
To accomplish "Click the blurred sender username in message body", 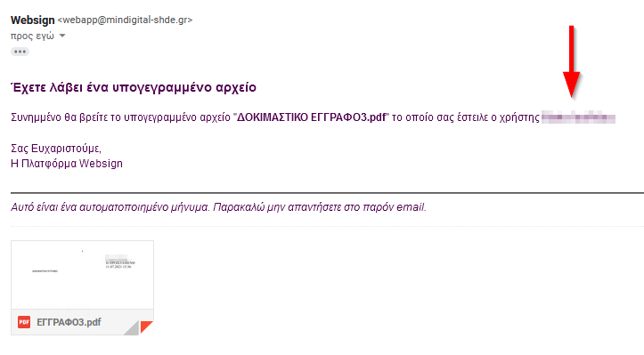I will 578,117.
